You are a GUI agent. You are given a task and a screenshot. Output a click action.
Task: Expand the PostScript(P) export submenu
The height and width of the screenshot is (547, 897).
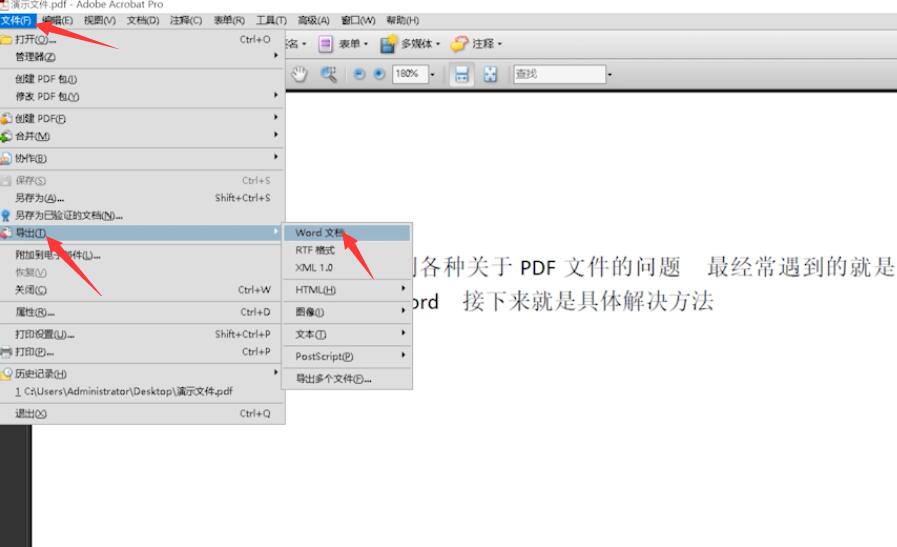[347, 356]
